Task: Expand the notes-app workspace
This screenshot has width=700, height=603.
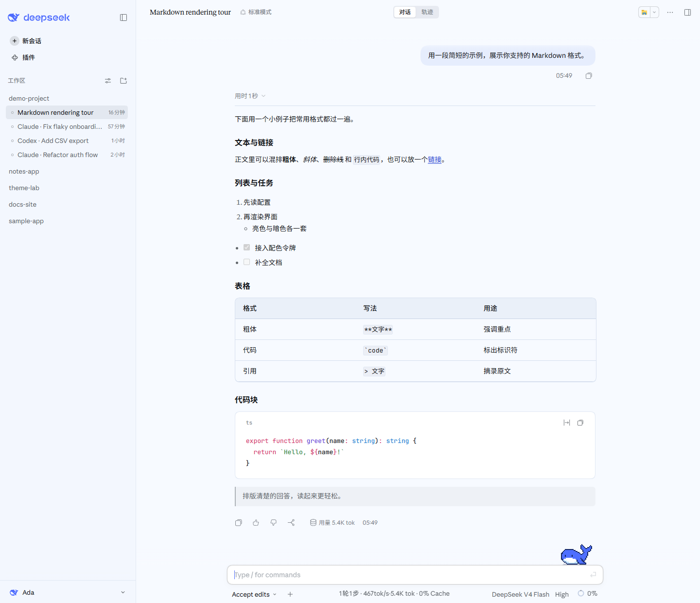Action: pyautogui.click(x=24, y=171)
